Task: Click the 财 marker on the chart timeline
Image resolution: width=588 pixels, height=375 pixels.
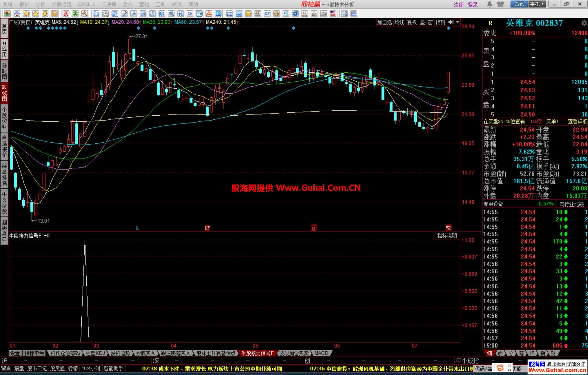Action: 207,228
